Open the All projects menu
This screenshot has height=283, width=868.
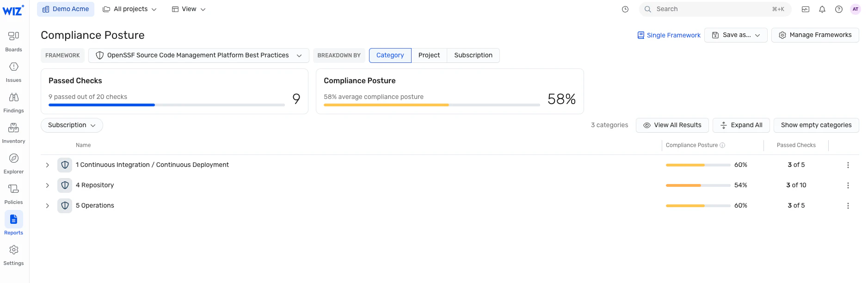tap(130, 9)
